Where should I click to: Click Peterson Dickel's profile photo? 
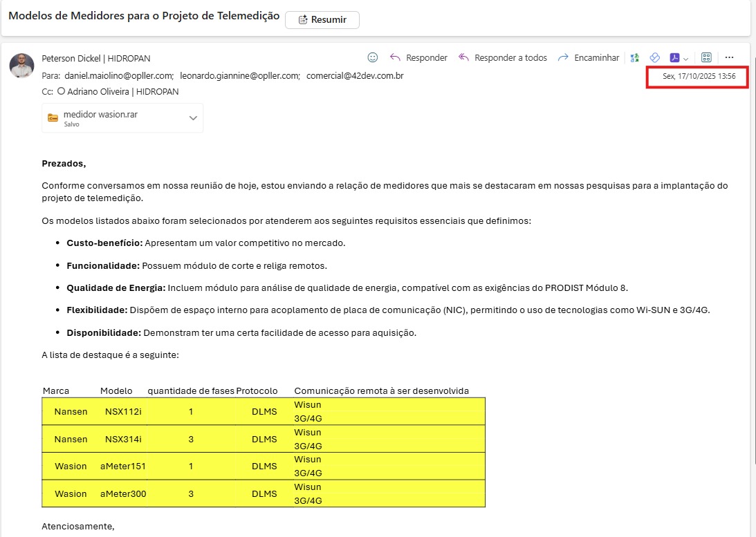pos(21,66)
